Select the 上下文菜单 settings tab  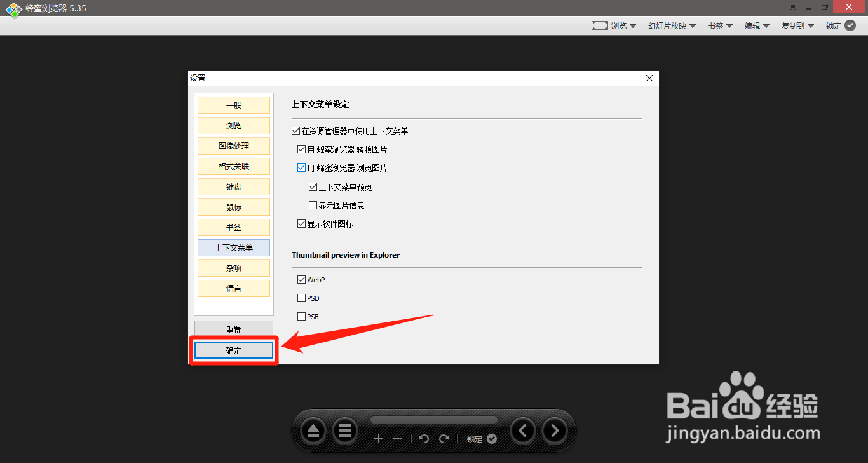(x=234, y=247)
